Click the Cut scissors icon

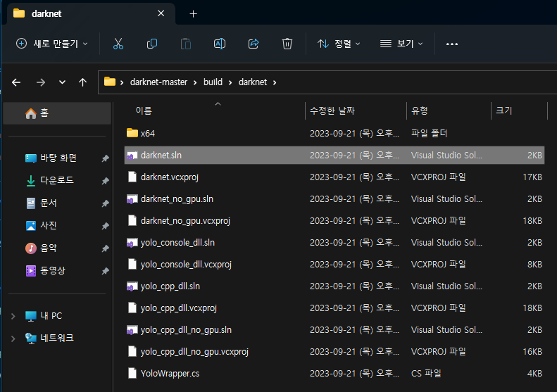tap(118, 44)
